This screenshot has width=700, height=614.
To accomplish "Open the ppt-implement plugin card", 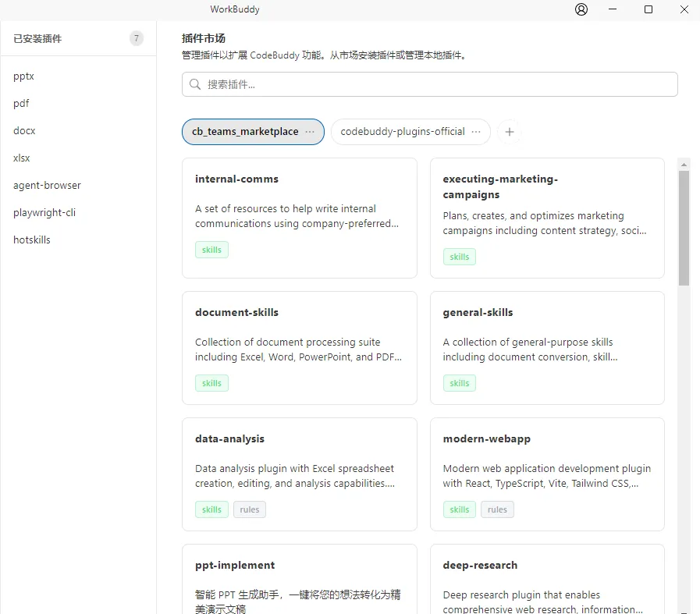I will coord(300,579).
